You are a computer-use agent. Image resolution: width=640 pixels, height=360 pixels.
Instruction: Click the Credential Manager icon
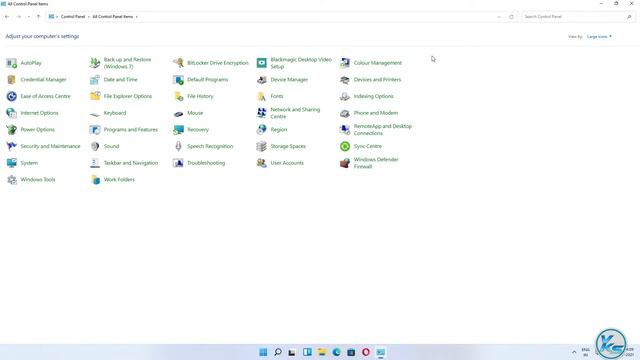[12, 80]
